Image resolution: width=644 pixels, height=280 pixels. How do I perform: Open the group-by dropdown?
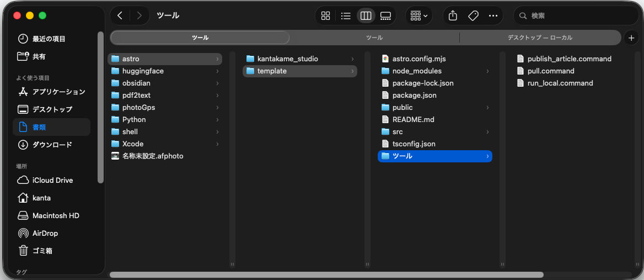click(419, 15)
